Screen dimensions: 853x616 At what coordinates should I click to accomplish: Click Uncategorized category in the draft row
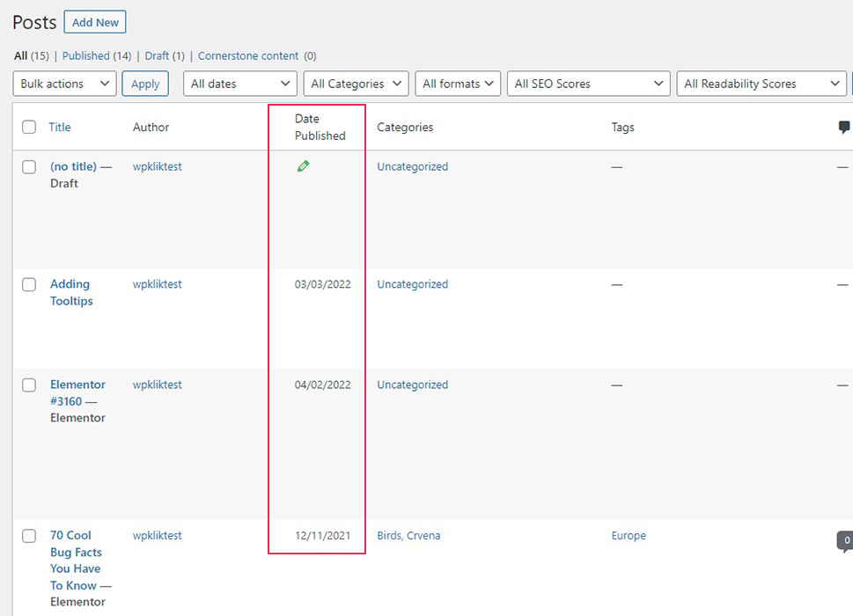(x=412, y=167)
